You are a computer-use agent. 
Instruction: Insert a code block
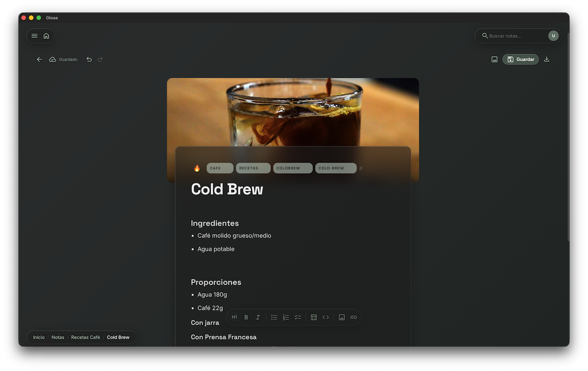[325, 317]
